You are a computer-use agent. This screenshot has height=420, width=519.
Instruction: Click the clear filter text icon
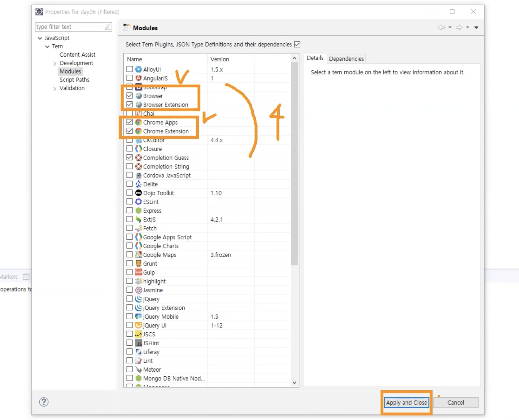point(107,27)
